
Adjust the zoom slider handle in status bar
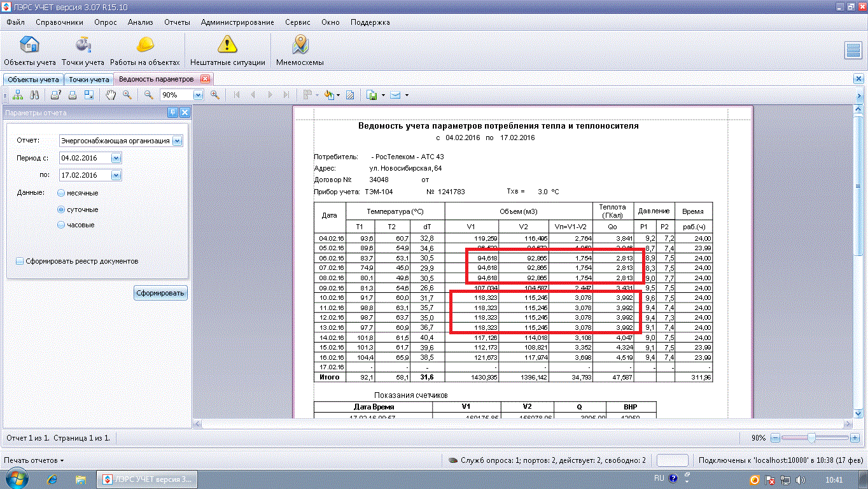[811, 438]
